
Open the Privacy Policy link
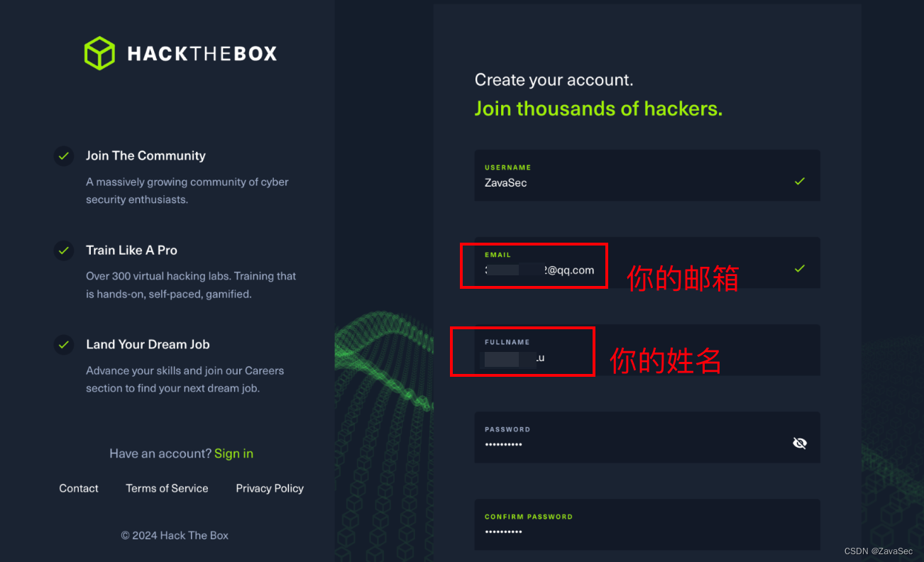(270, 488)
